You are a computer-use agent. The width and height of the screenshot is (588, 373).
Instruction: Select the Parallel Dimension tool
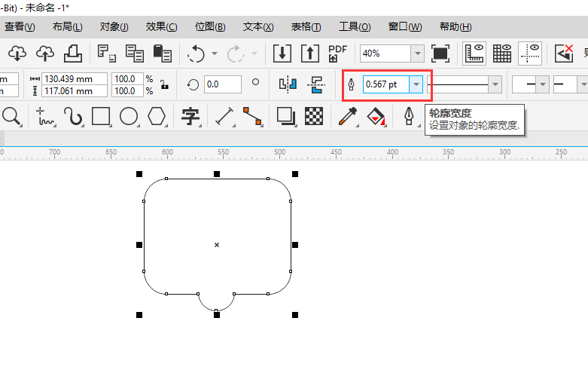(224, 116)
